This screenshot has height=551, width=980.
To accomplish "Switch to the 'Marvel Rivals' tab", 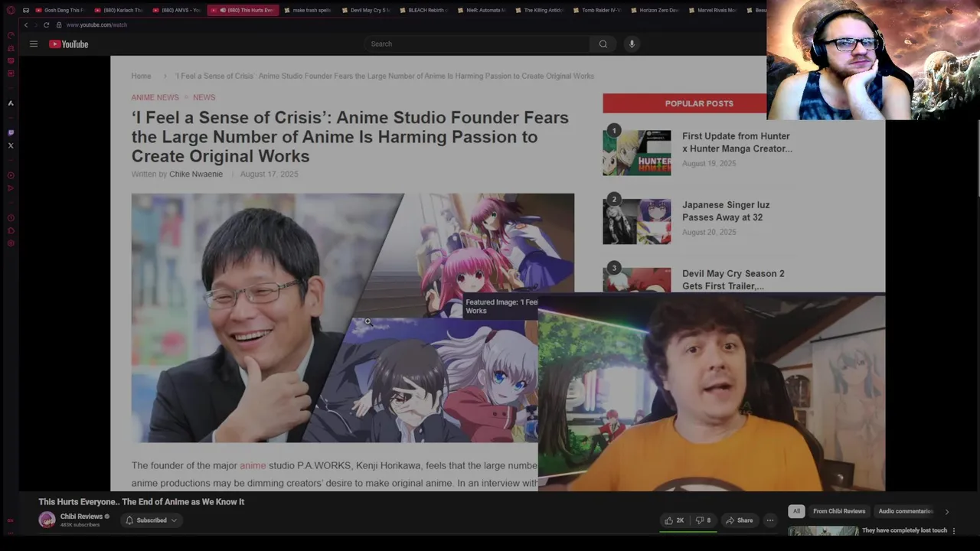I will pyautogui.click(x=713, y=11).
